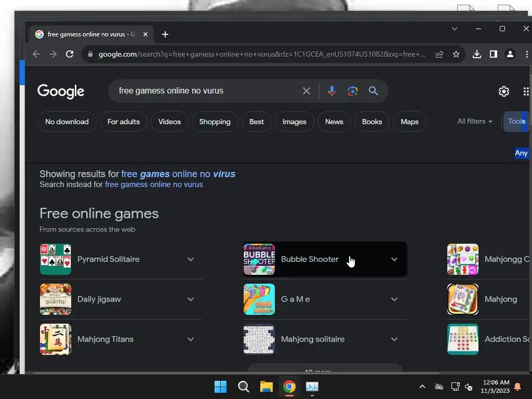Expand the Bubble Shooter chevron

(394, 260)
